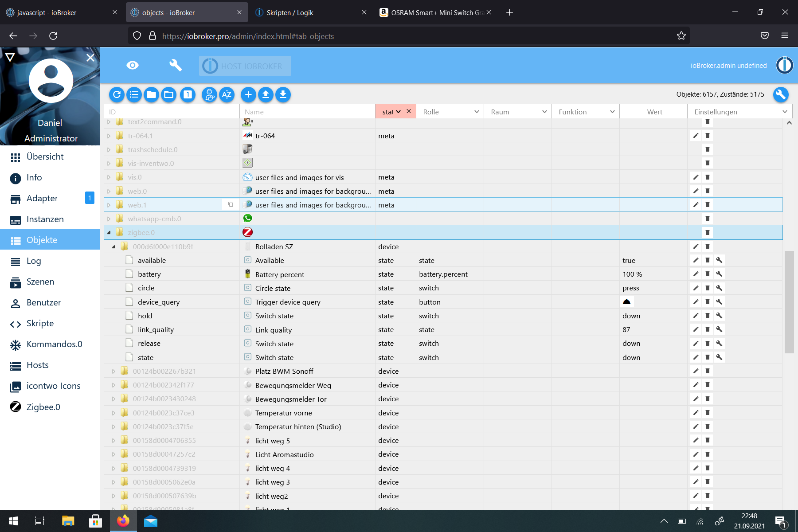798x532 pixels.
Task: Click the Name filter input field
Action: point(308,112)
